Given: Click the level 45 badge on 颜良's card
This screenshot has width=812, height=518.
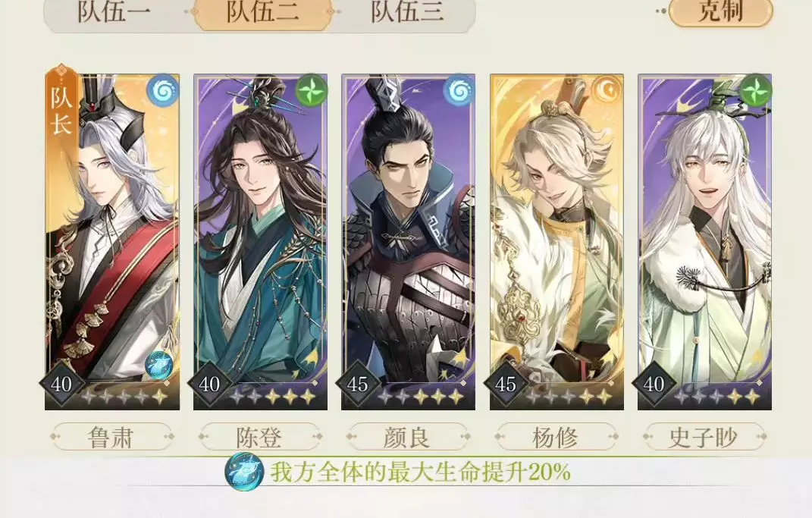Looking at the screenshot, I should 358,385.
